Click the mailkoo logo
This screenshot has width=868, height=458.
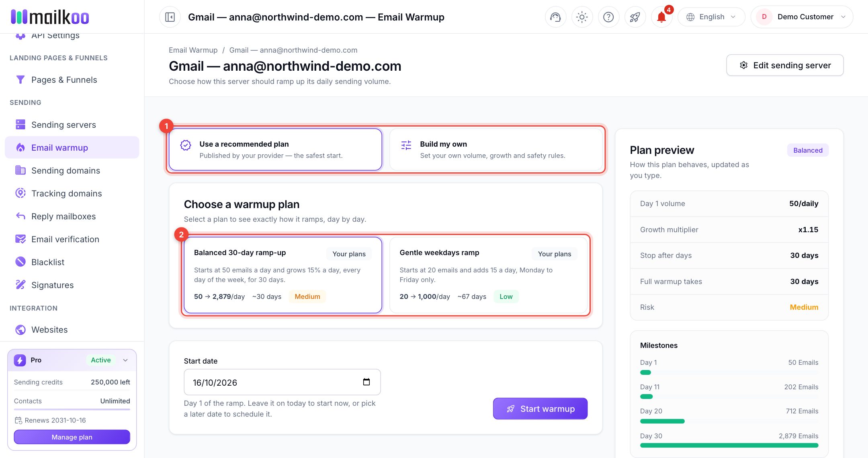click(50, 17)
